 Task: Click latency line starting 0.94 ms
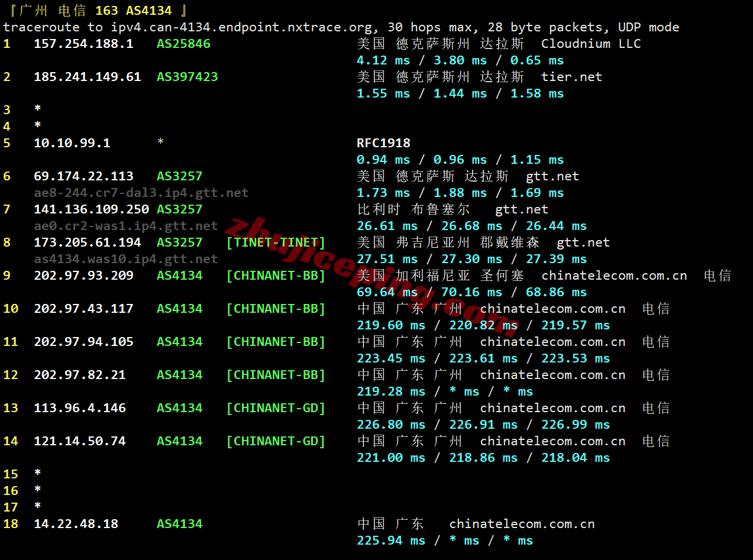(x=460, y=160)
